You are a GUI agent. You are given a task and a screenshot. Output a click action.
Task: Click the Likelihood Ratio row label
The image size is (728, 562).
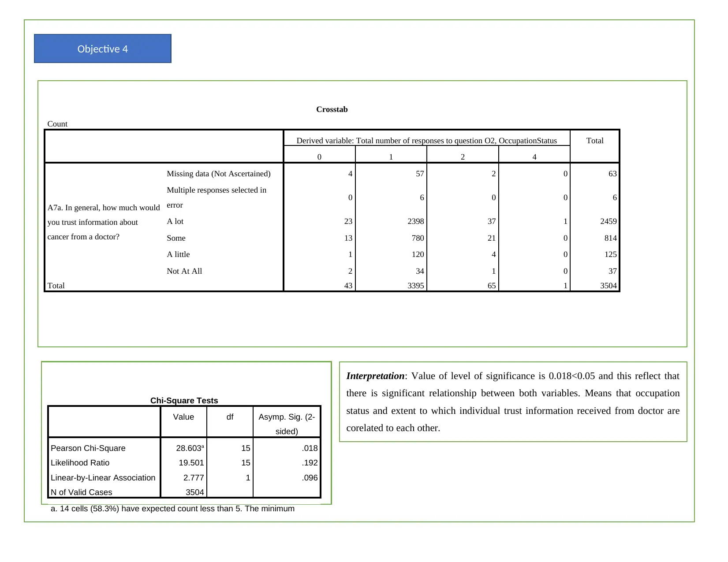click(80, 463)
